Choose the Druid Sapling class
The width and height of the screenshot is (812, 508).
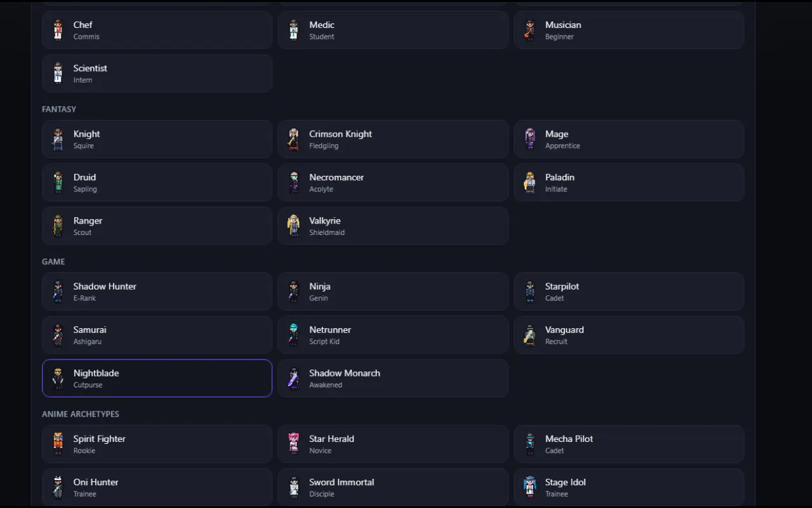157,182
